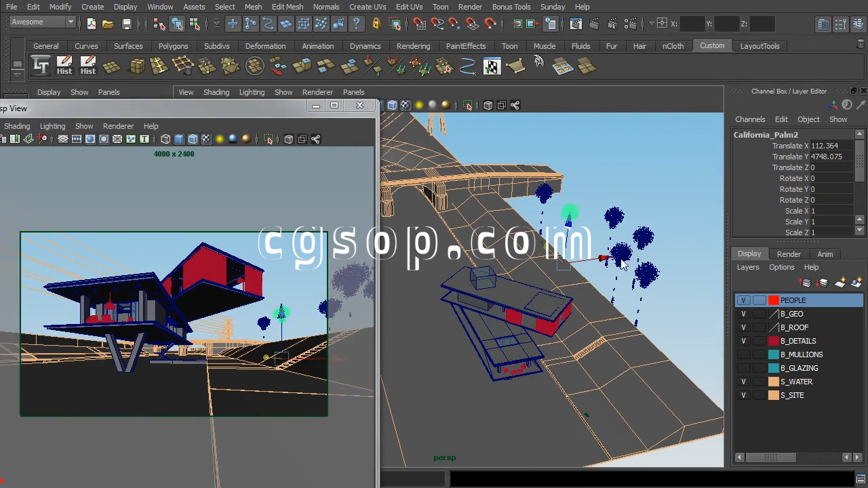The width and height of the screenshot is (868, 488).
Task: Click create new layer and assign selected icon
Action: 856,283
